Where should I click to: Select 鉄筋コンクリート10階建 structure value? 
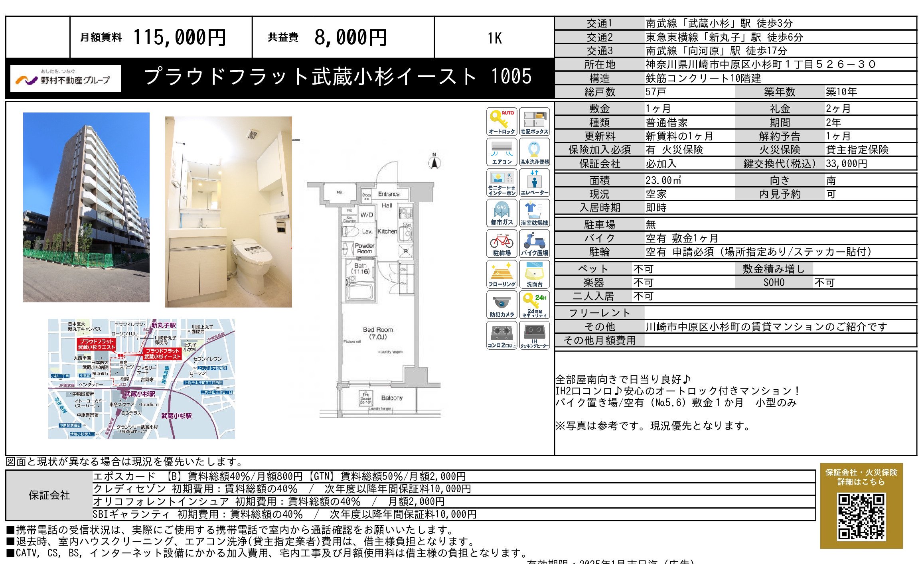click(x=703, y=78)
